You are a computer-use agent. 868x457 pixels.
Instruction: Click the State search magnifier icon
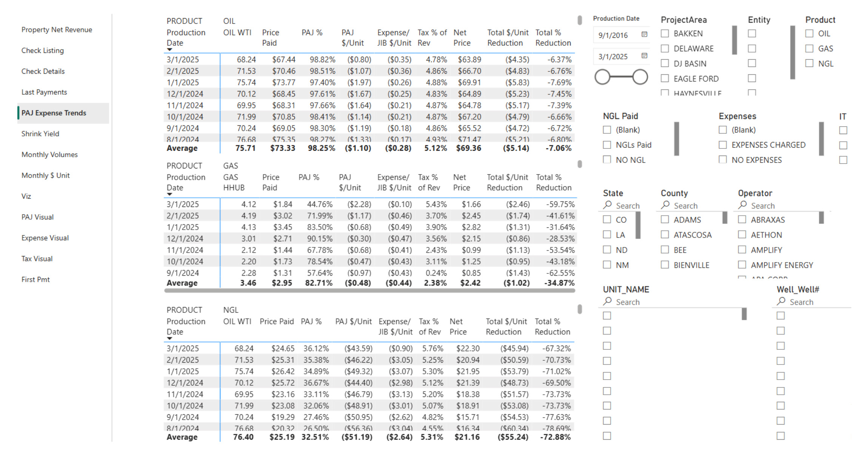[x=607, y=205]
